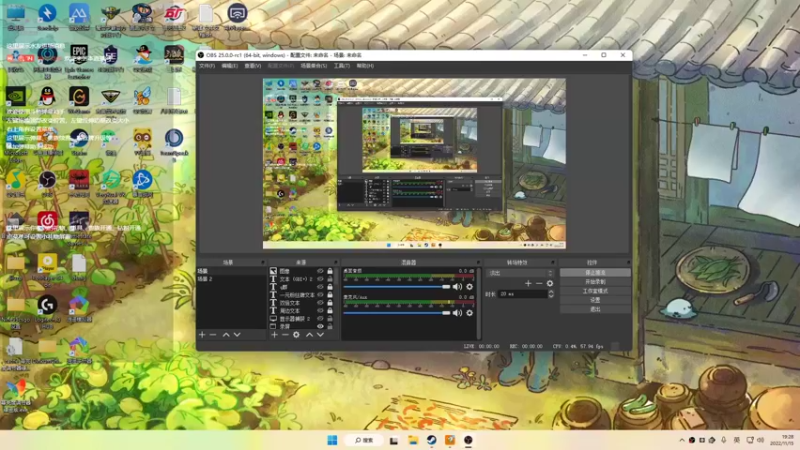800x450 pixels.
Task: Undock the 场景 panel with its header icon
Action: click(x=263, y=262)
